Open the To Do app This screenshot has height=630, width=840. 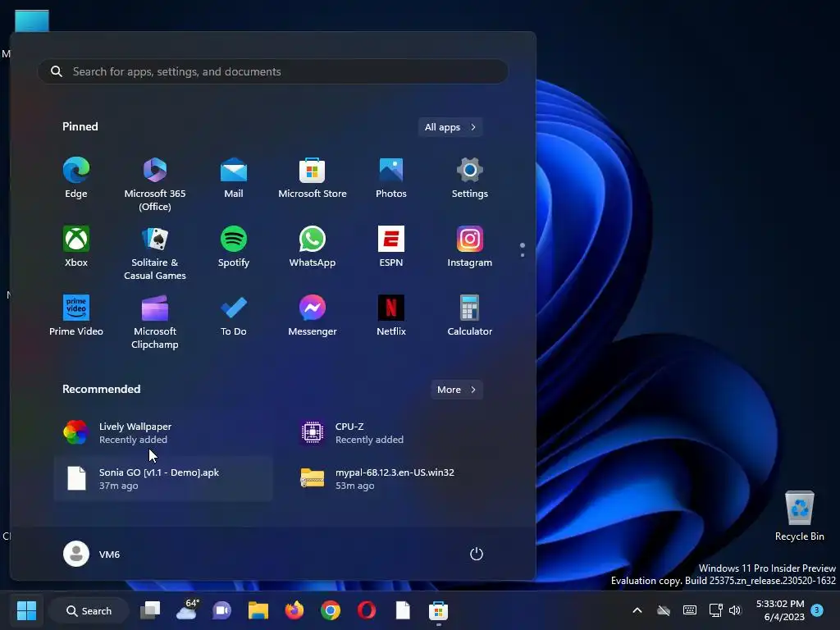234,316
